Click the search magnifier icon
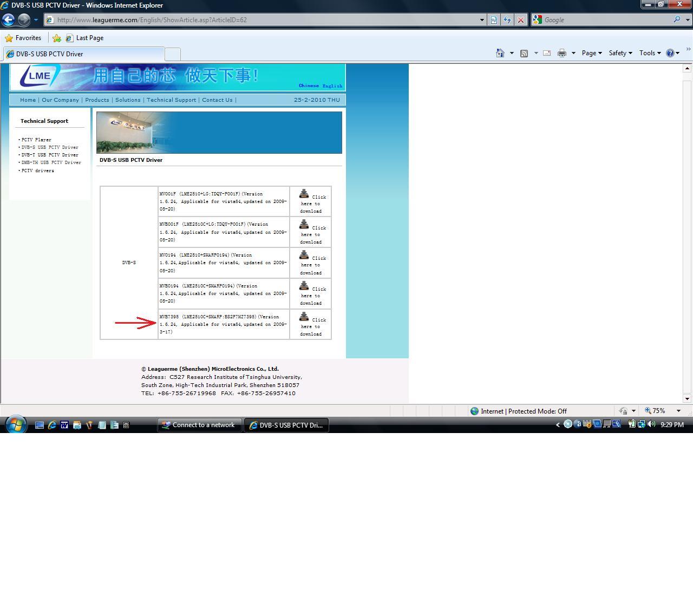The height and width of the screenshot is (616, 693). [x=677, y=20]
